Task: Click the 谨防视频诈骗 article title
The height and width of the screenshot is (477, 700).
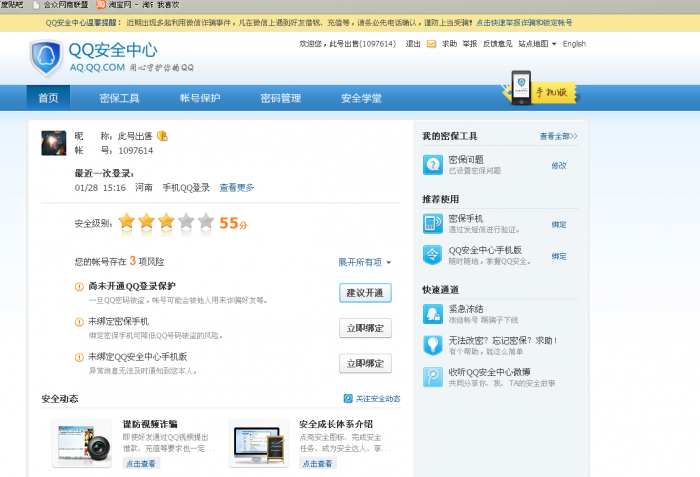Action: pos(150,424)
